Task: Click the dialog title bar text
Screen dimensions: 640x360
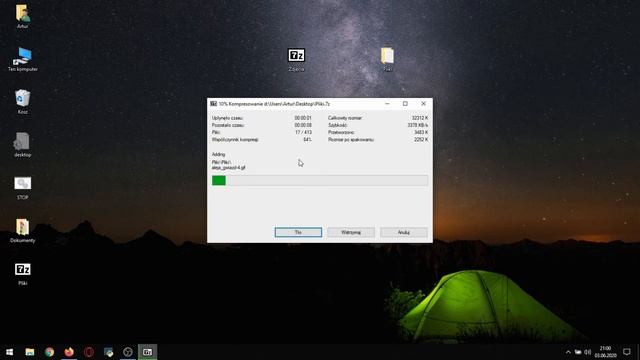Action: tap(274, 104)
